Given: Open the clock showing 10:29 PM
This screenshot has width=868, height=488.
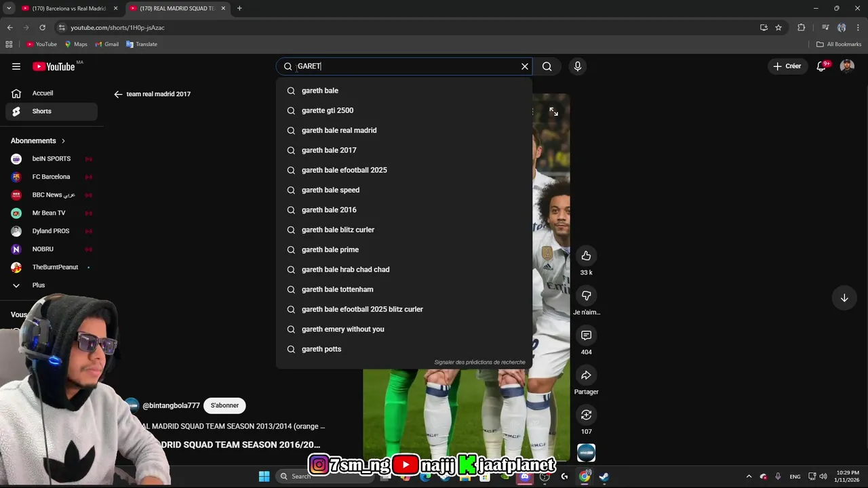Looking at the screenshot, I should (847, 476).
